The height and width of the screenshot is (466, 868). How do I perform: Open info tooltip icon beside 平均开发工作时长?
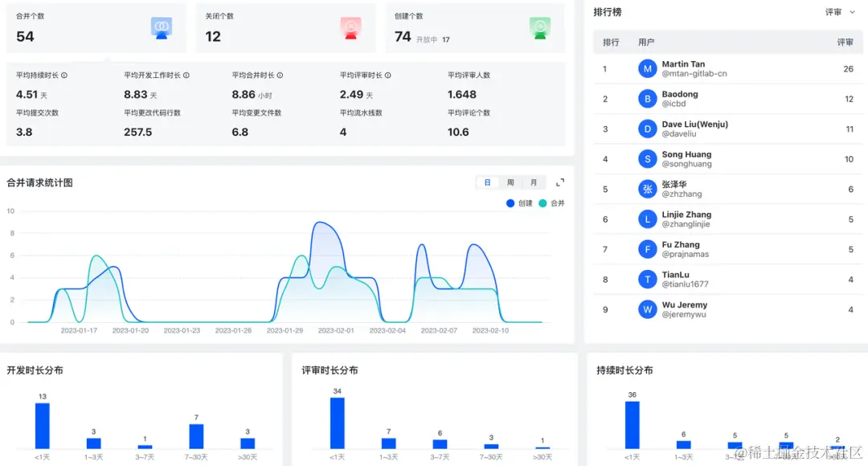click(x=186, y=76)
